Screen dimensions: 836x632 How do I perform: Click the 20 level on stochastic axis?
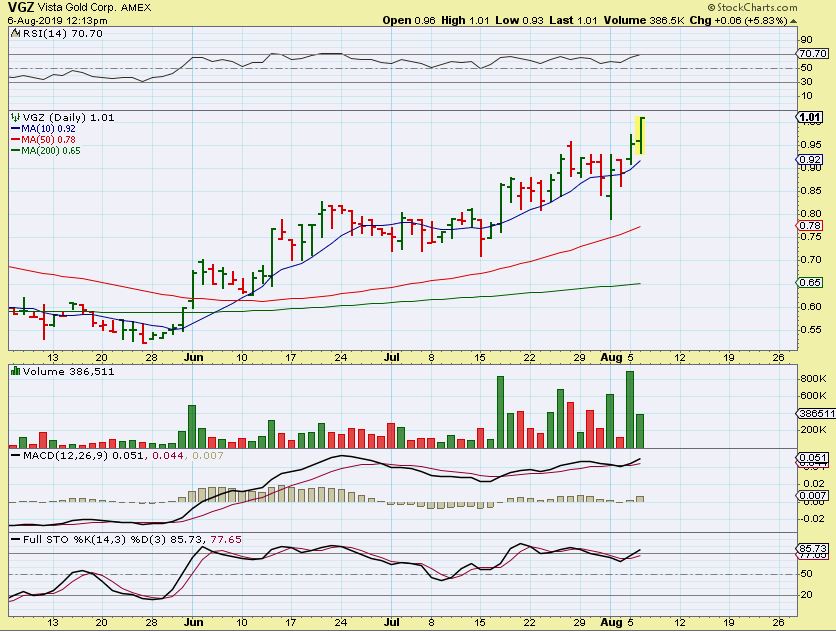tap(806, 595)
